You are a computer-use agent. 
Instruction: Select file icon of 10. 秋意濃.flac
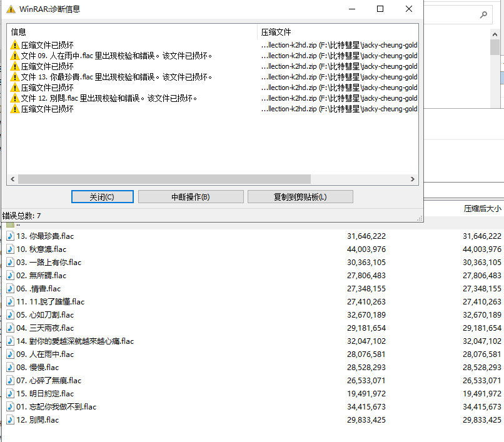[10, 249]
